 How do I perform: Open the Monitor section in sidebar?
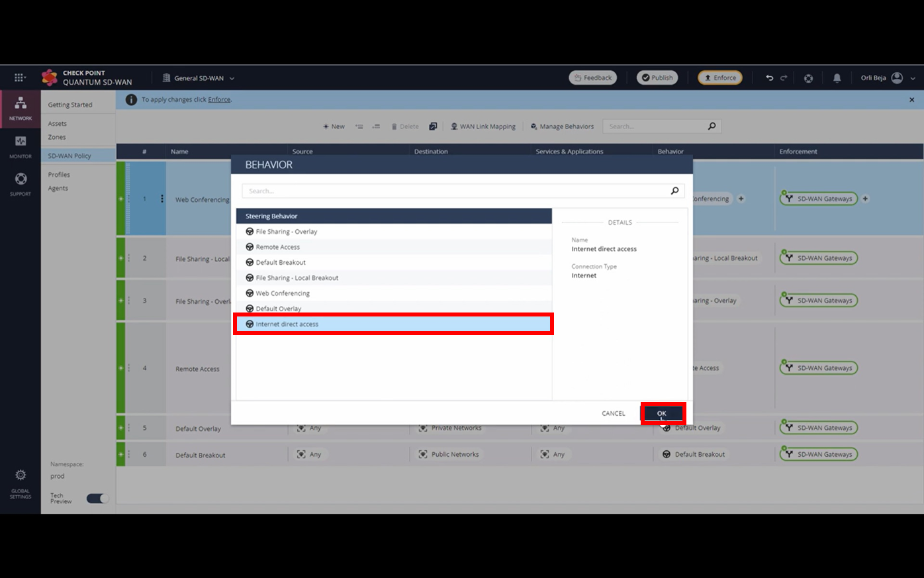click(21, 146)
